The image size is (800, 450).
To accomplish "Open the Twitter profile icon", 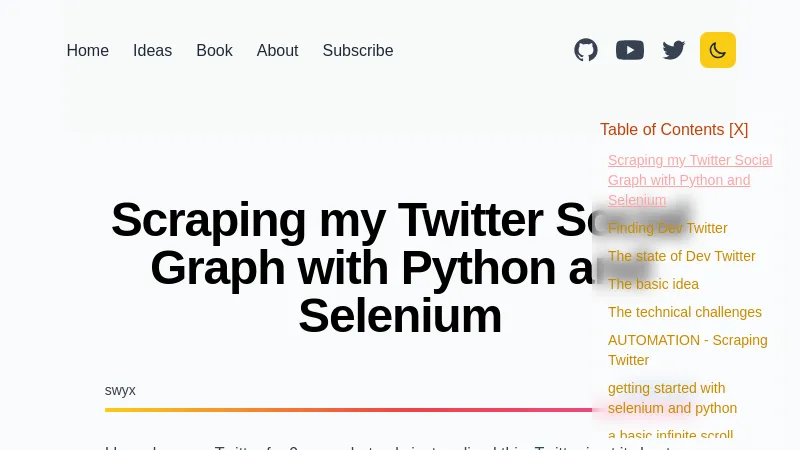I will [674, 50].
